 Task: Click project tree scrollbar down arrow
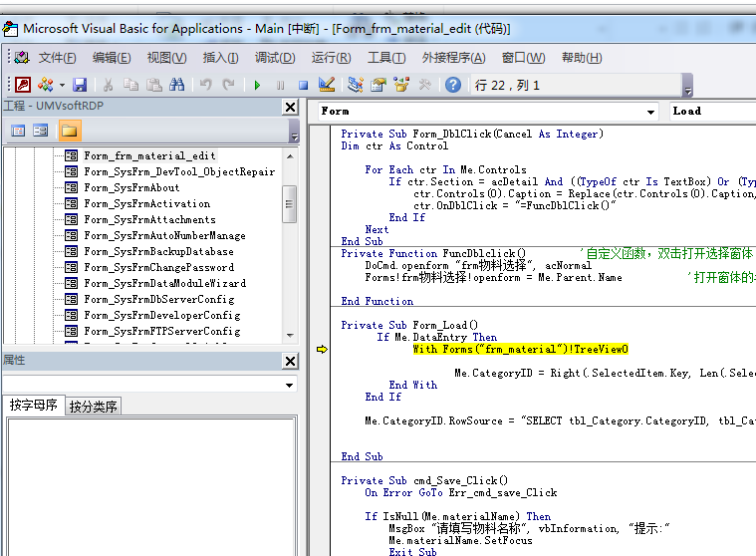point(290,335)
